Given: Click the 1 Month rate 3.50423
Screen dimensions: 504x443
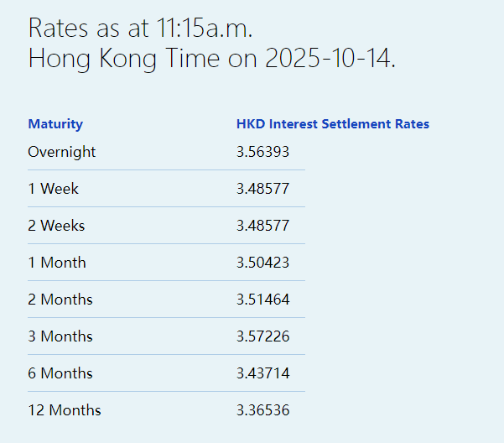Looking at the screenshot, I should click(x=263, y=263).
